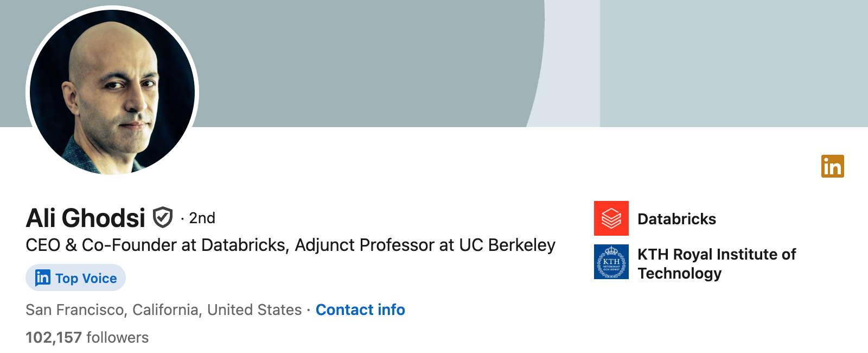Select the Databricks red stacked-bricks icon
The image size is (868, 353).
611,219
